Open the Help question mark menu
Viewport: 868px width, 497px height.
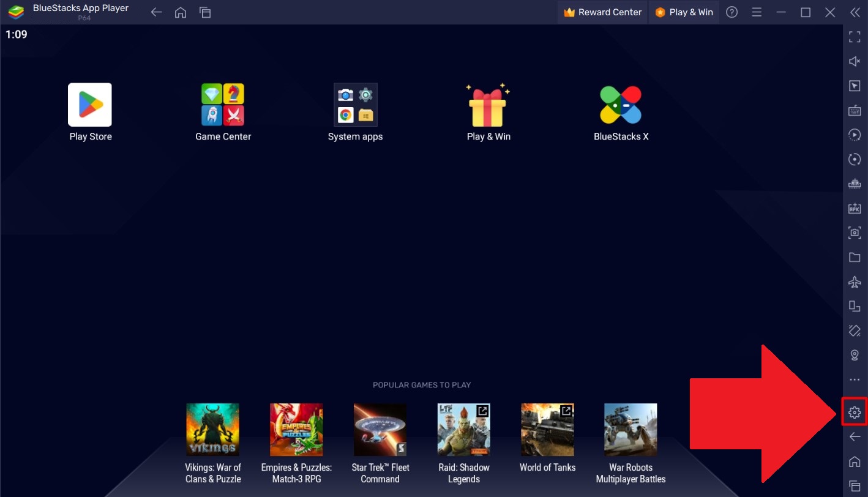pyautogui.click(x=731, y=12)
